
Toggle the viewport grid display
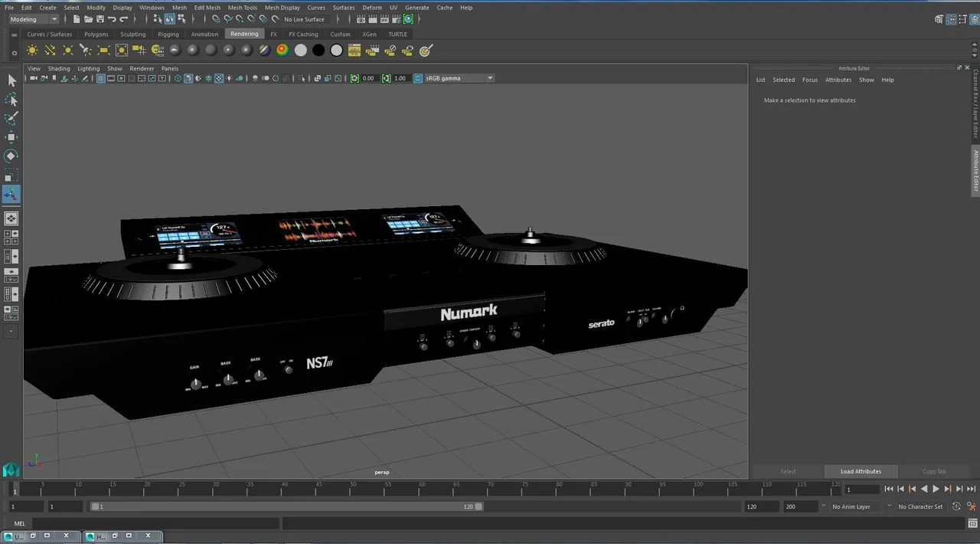point(100,78)
